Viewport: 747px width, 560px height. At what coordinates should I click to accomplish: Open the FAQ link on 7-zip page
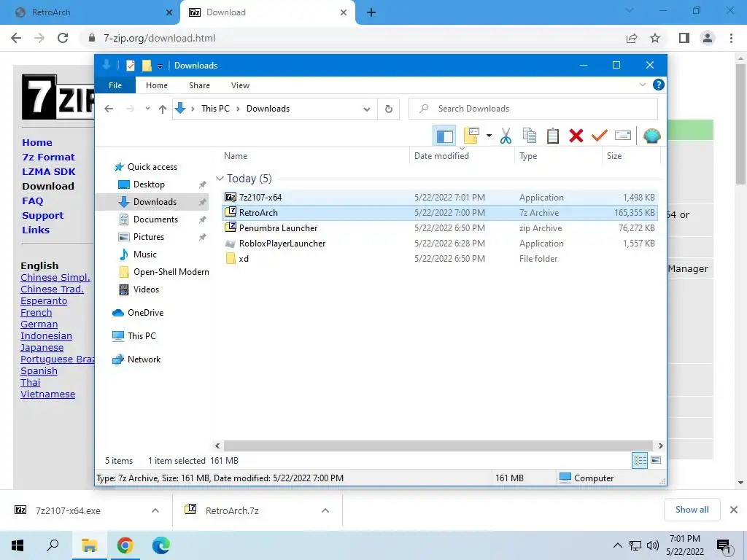tap(32, 201)
